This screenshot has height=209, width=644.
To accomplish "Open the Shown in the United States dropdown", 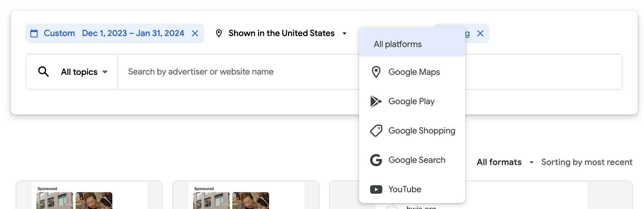I will point(281,33).
